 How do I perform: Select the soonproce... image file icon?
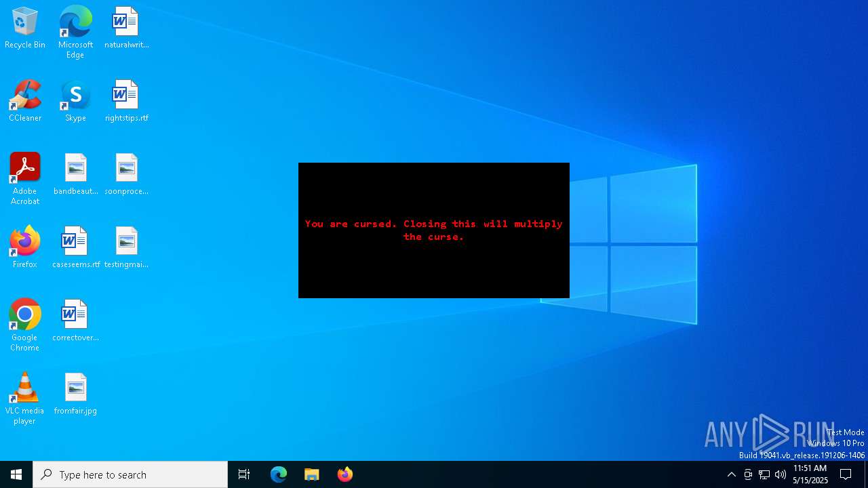pyautogui.click(x=126, y=175)
